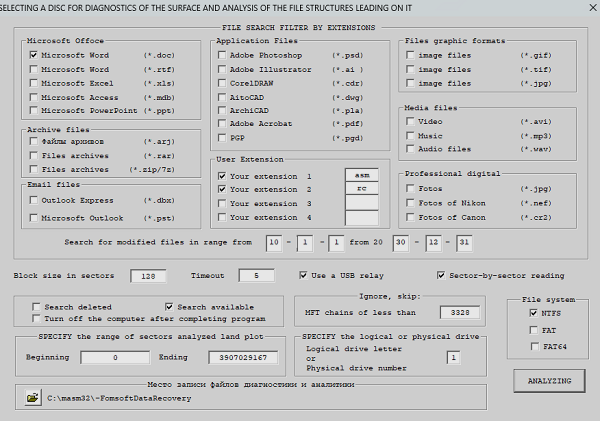Select the FAT64 file system checkbox
Image resolution: width=600 pixels, height=421 pixels.
coord(535,346)
